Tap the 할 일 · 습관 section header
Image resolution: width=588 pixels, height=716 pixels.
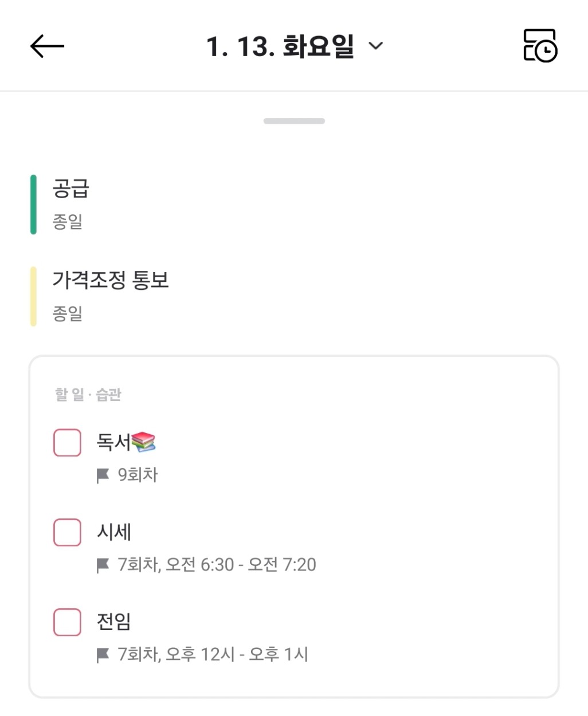88,395
